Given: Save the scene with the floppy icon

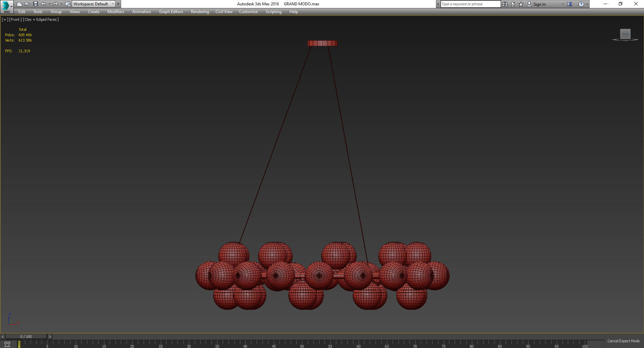Looking at the screenshot, I should tap(36, 4).
